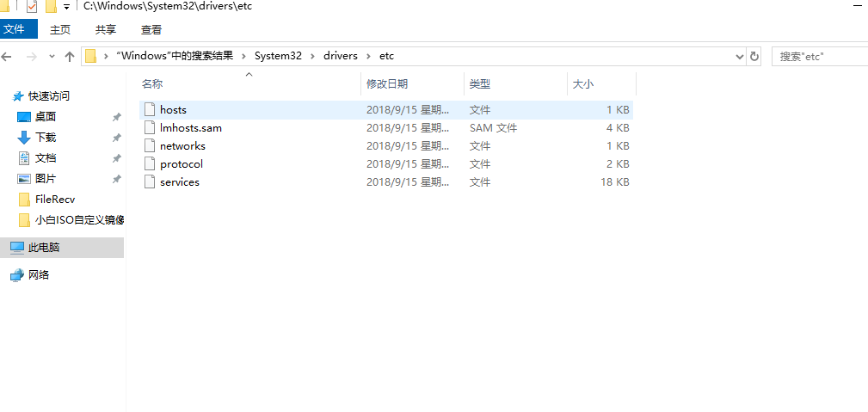The height and width of the screenshot is (412, 868).
Task: Open 文档 in quick access
Action: click(46, 158)
